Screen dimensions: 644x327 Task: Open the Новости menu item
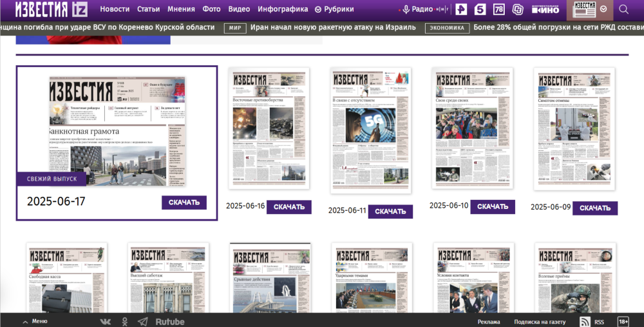115,9
